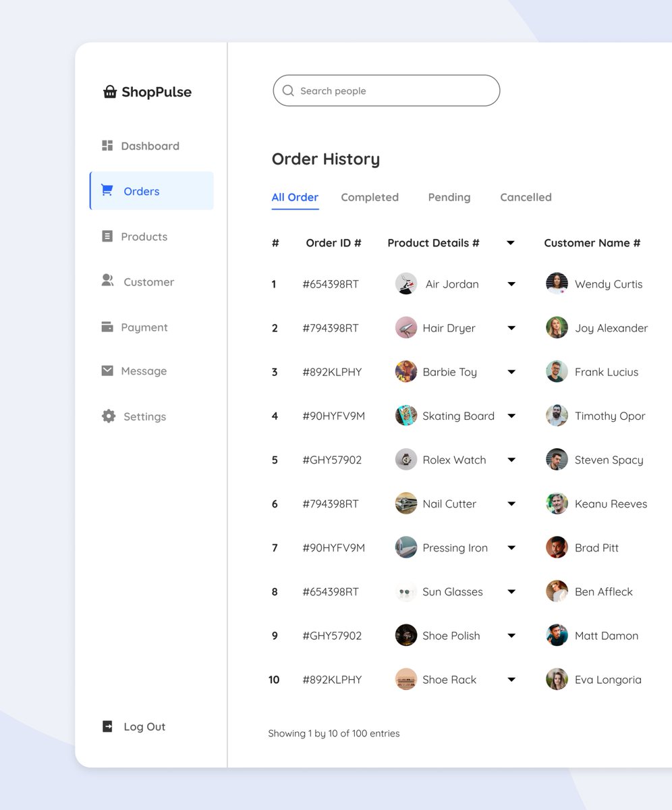Image resolution: width=672 pixels, height=810 pixels.
Task: Click the Log Out label
Action: point(144,726)
